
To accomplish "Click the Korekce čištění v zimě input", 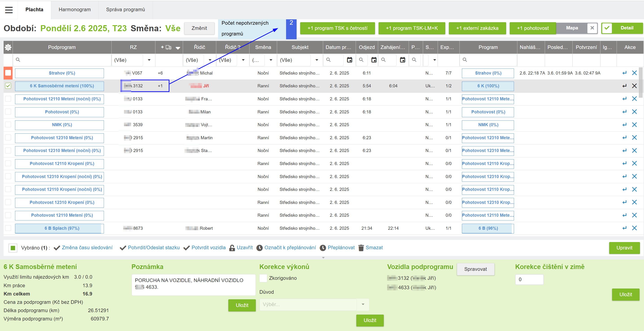I will pyautogui.click(x=529, y=280).
